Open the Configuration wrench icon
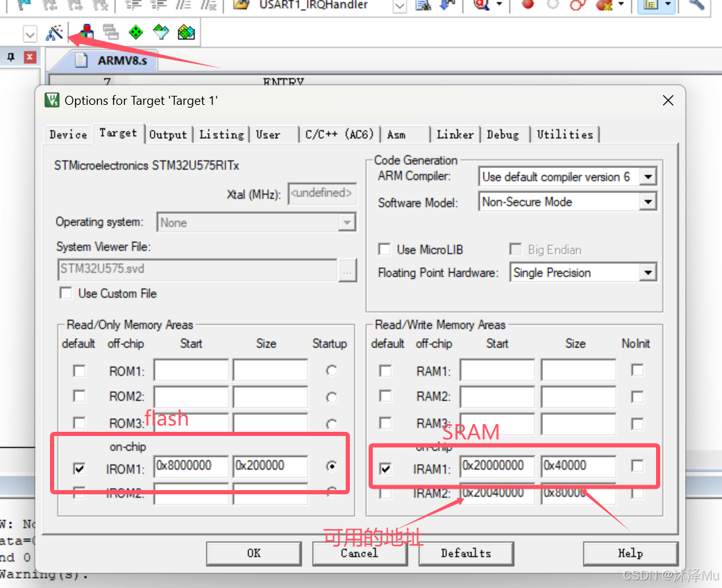 point(697,5)
